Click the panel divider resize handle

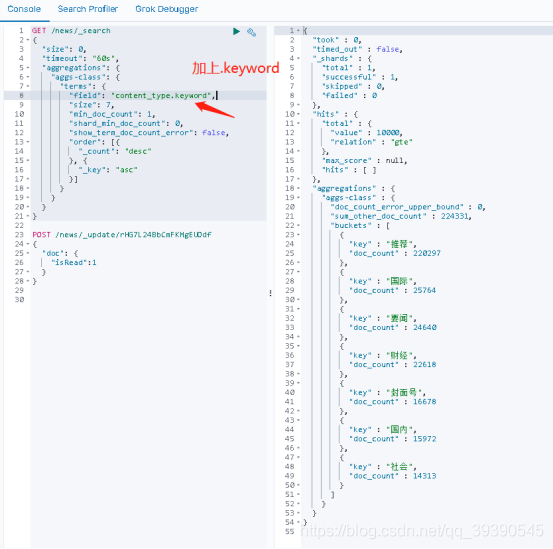[271, 293]
